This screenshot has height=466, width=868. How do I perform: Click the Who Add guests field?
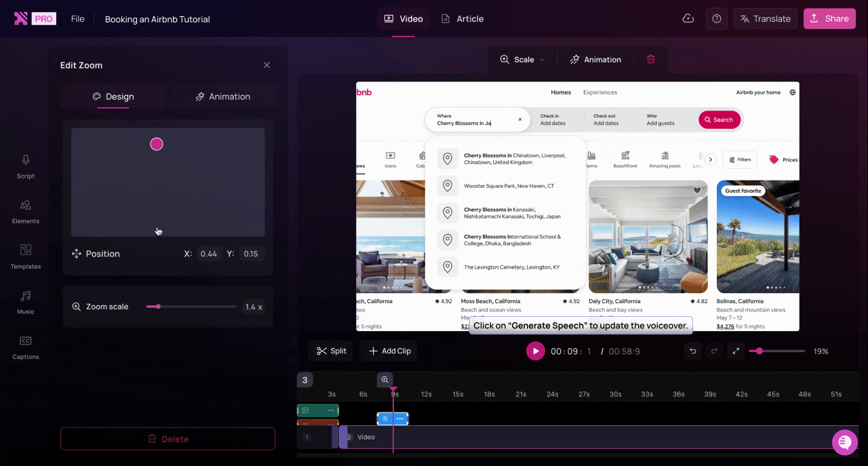(x=660, y=119)
